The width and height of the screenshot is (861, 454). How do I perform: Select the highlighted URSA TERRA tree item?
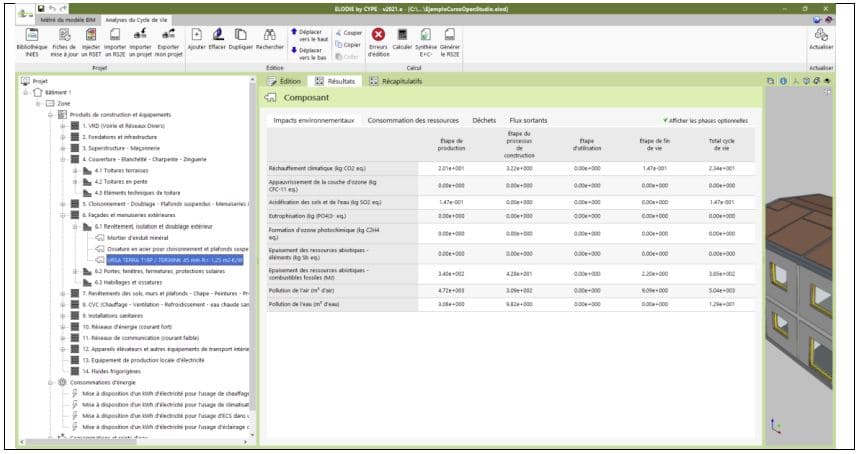coord(175,260)
